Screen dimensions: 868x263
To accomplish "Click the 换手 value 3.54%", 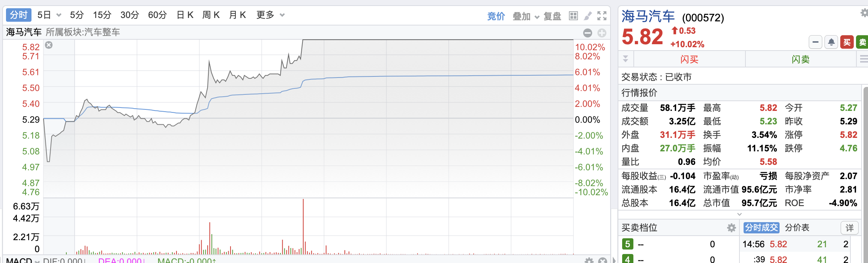I will click(x=764, y=135).
